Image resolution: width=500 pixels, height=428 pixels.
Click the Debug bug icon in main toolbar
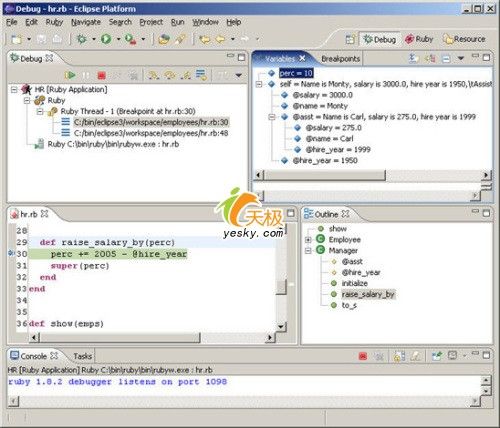point(82,39)
